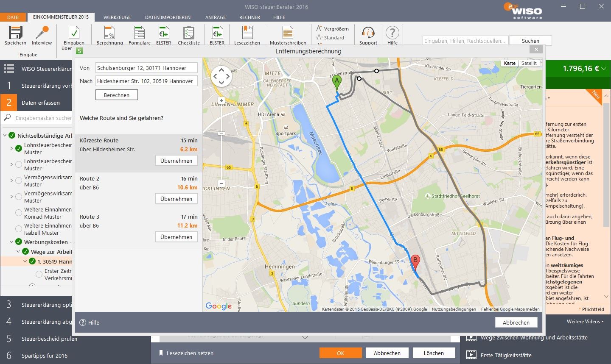Click the Hilfe question icon in dialog footer
Screen dimensions: 611x364
83,322
